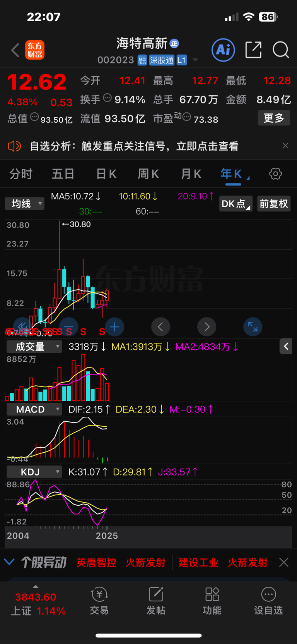Expand the stock title dropdown triangle
The image size is (297, 644).
click(x=195, y=60)
